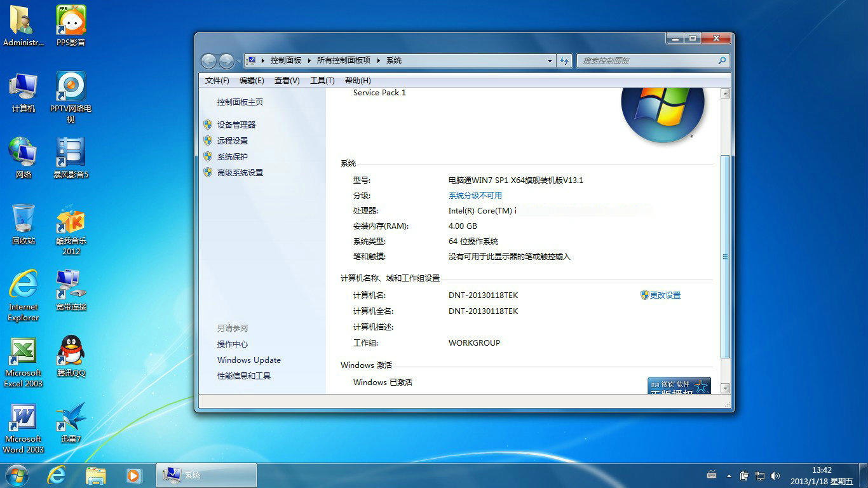Click the 4.00 GB memory value
Viewport: 868px width, 488px height.
[x=463, y=226]
